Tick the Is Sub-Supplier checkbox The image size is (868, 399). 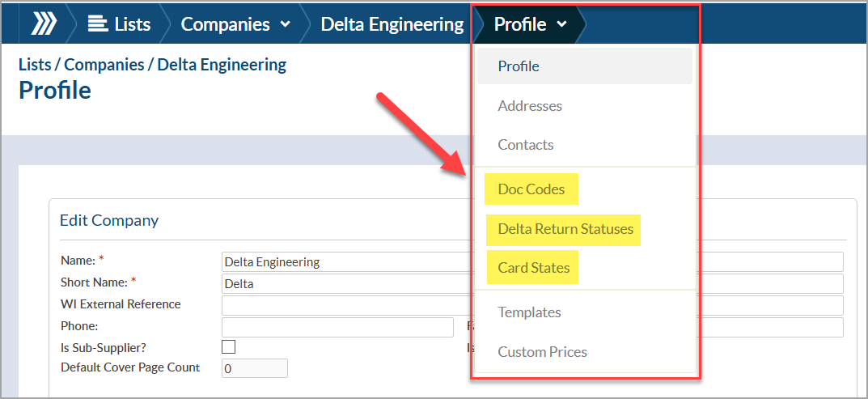[x=228, y=347]
